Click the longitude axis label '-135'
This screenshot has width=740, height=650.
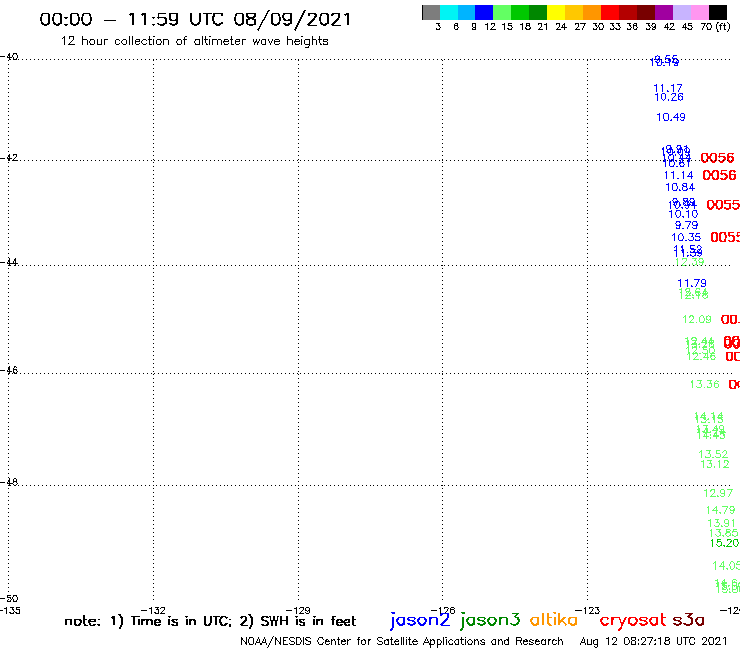pos(10,610)
